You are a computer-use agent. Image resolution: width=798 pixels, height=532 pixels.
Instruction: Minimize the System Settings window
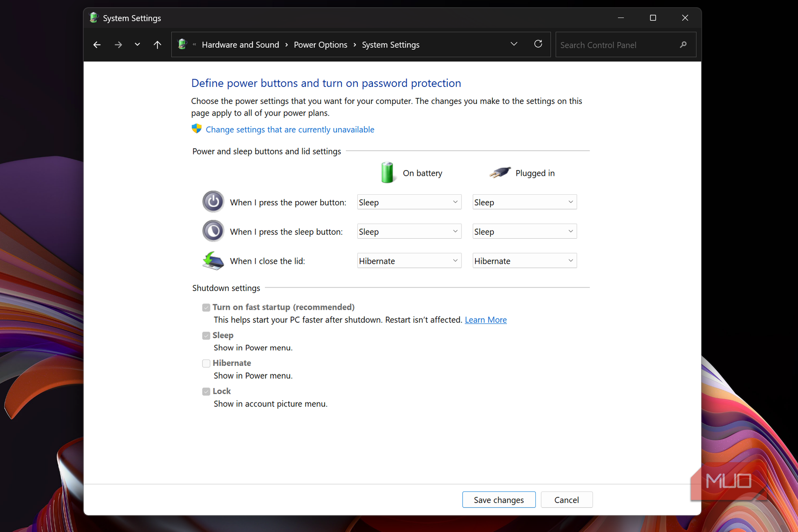coord(621,18)
